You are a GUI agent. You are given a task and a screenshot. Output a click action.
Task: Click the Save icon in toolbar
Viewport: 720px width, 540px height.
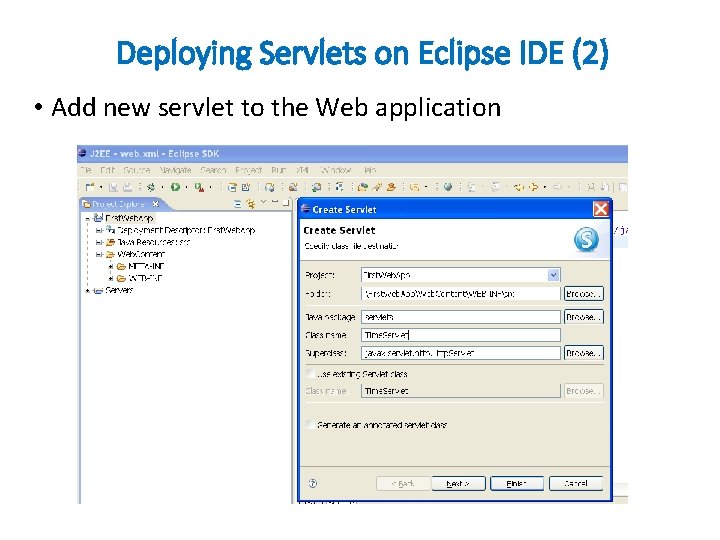point(113,187)
